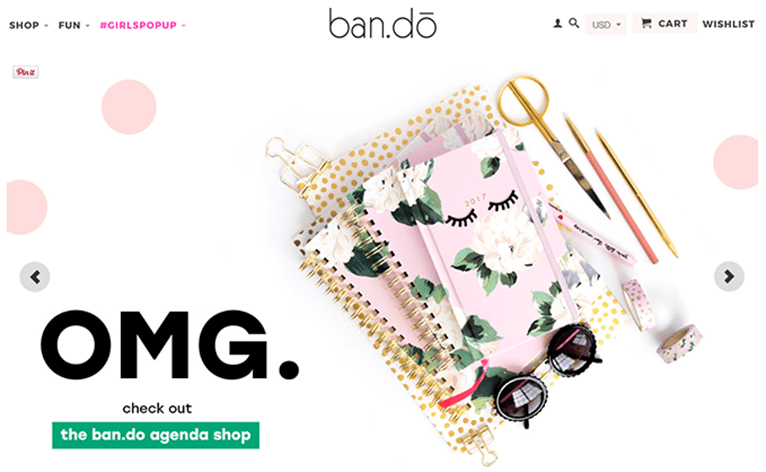766x472 pixels.
Task: Click the Pin it Pinterest button
Action: (x=25, y=72)
